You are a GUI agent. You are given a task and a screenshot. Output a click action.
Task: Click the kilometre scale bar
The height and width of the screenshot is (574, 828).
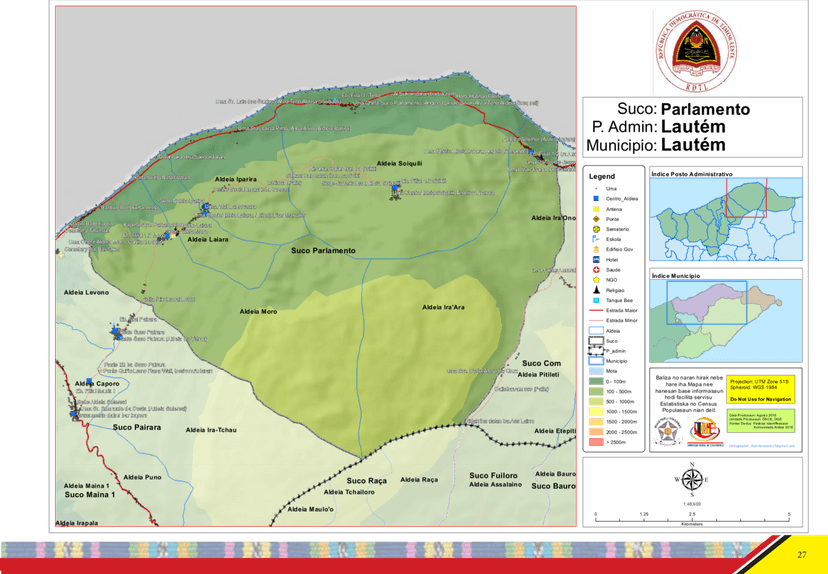[x=692, y=520]
